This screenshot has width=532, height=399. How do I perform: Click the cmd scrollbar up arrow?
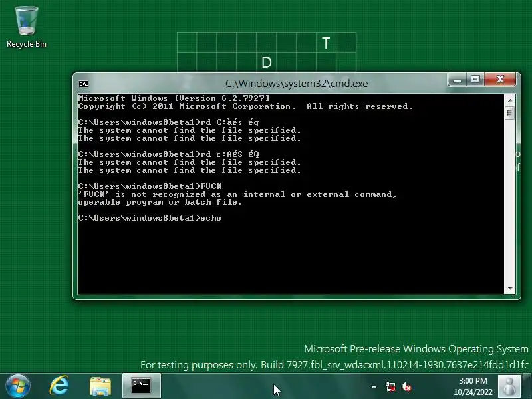coord(509,100)
